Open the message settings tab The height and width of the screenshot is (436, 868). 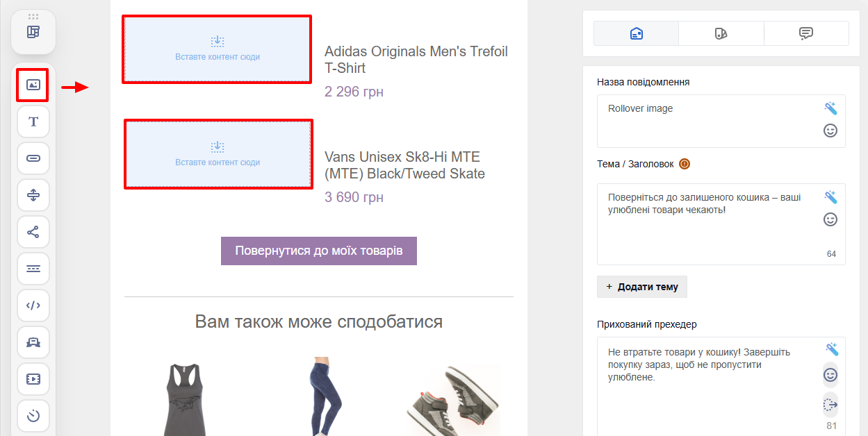636,33
